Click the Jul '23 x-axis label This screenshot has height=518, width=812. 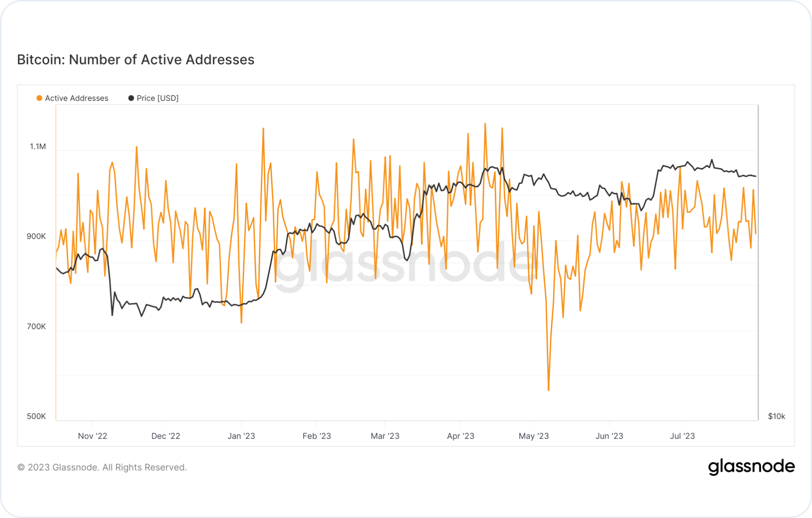[682, 436]
